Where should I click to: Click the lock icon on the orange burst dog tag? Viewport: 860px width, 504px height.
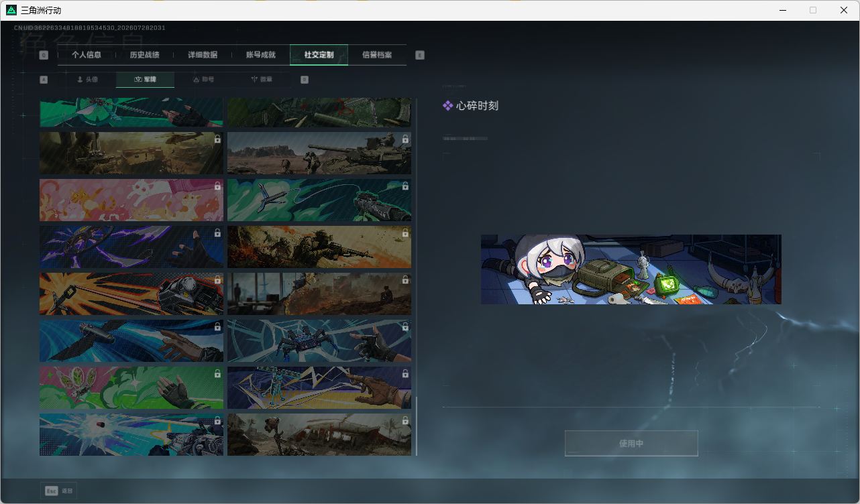(217, 280)
